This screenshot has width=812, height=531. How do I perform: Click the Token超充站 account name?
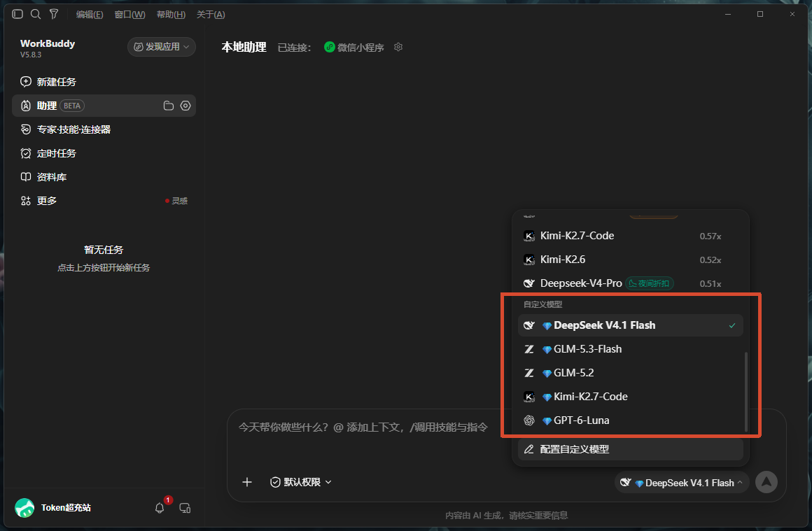coord(66,508)
